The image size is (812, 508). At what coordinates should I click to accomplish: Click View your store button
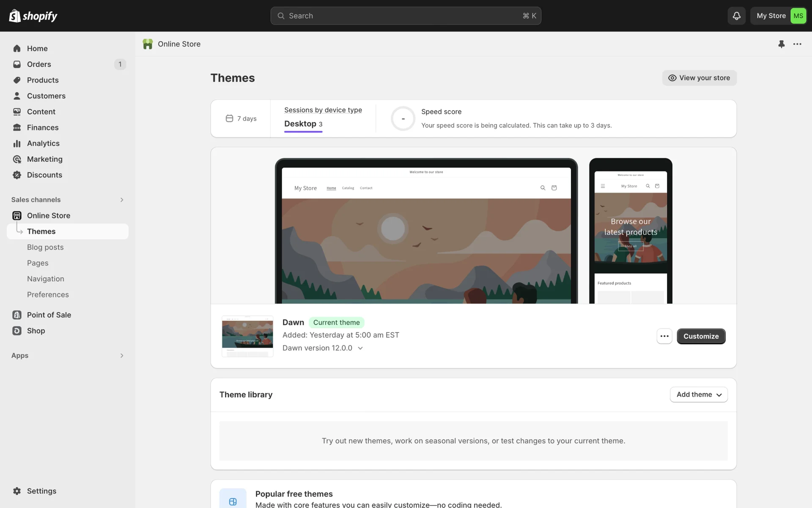699,78
